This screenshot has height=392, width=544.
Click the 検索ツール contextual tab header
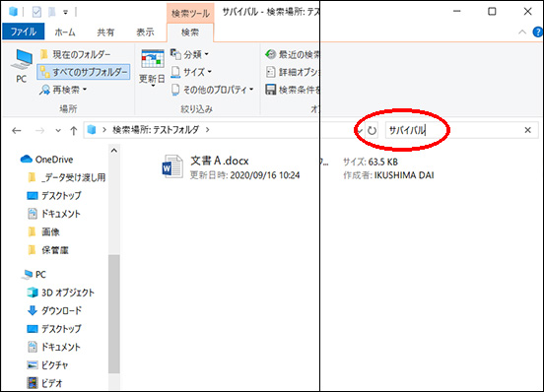190,13
